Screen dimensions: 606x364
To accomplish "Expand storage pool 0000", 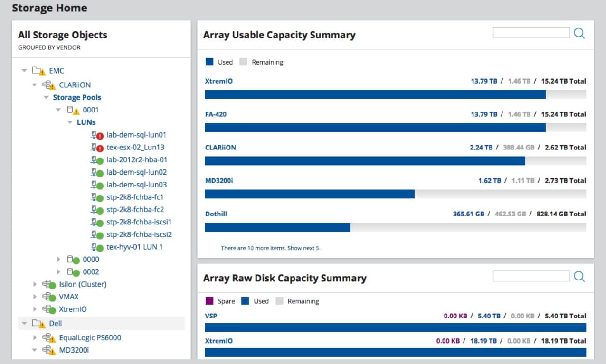I will (58, 259).
